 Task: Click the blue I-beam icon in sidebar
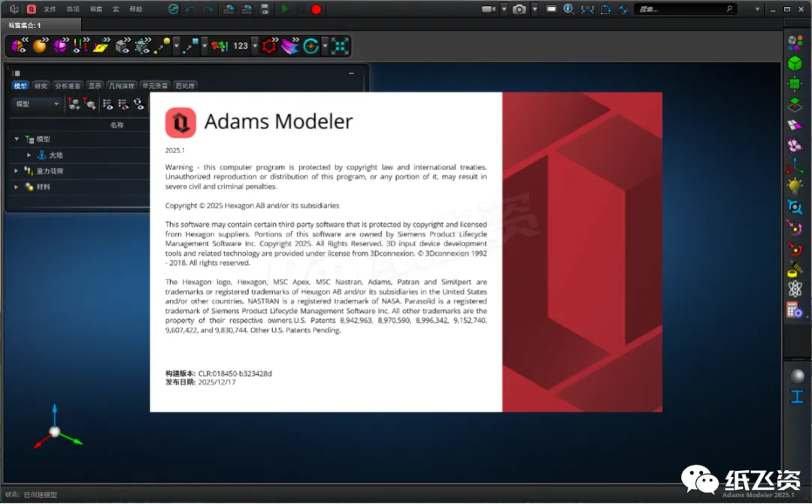pos(797,397)
